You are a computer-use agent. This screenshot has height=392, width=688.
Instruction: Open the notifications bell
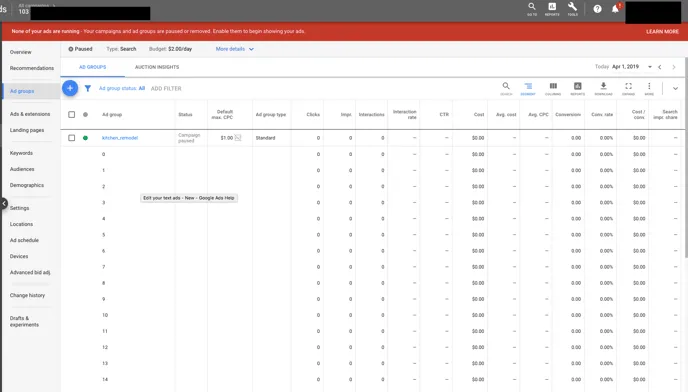coord(615,9)
